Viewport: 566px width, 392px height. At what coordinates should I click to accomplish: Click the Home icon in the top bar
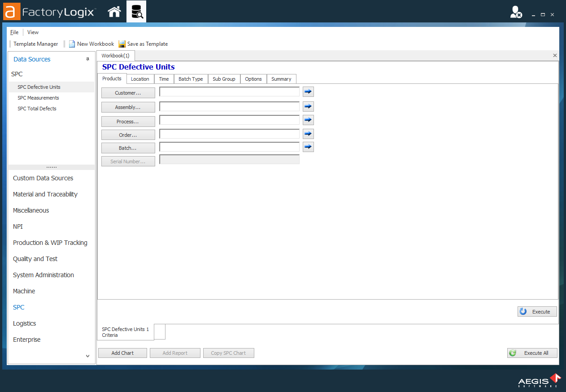(x=114, y=12)
